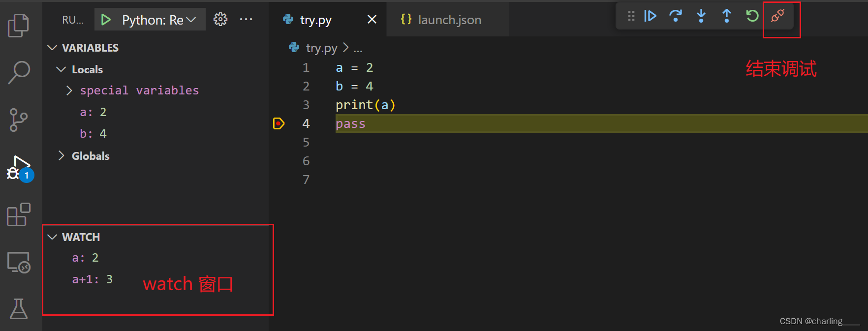
Task: Click the print(a) code line
Action: 365,105
